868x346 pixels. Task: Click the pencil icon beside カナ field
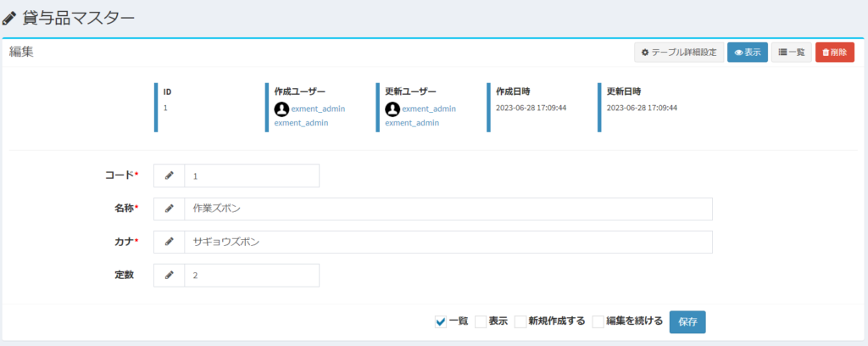169,242
